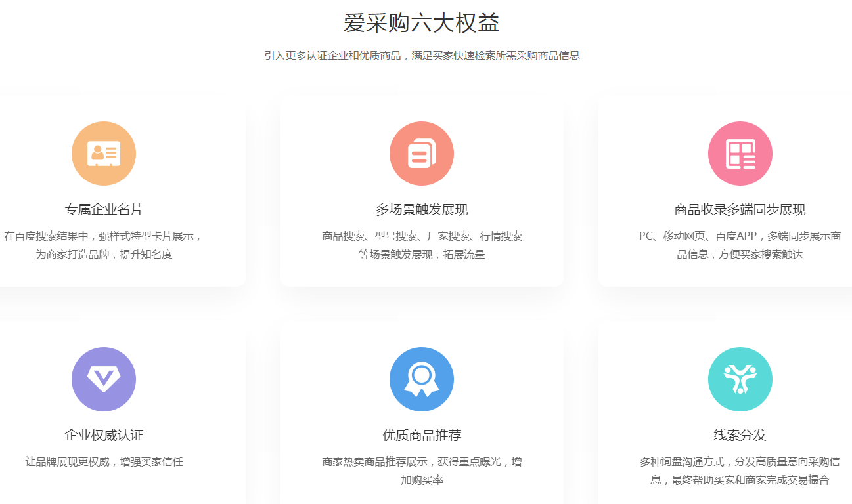Click the description mentioning 商品搜索、型号搜索
This screenshot has height=504, width=852.
[422, 245]
